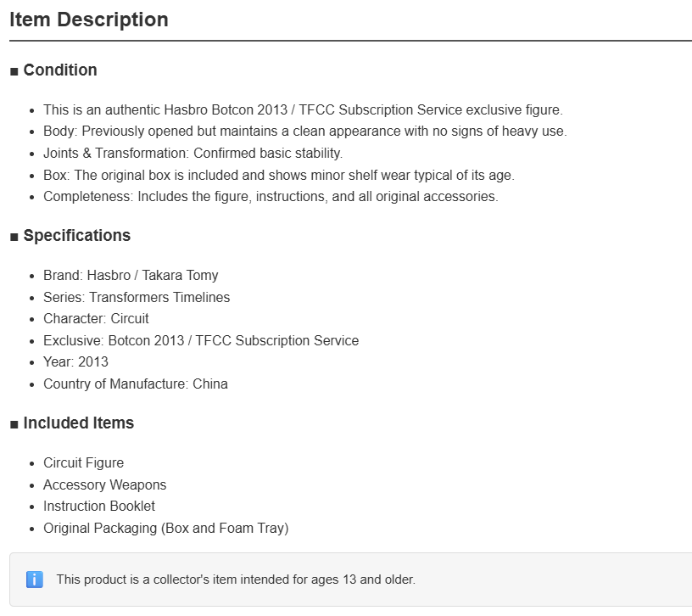Click Country of Manufacture: China
Image resolution: width=692 pixels, height=616 pixels.
click(136, 384)
